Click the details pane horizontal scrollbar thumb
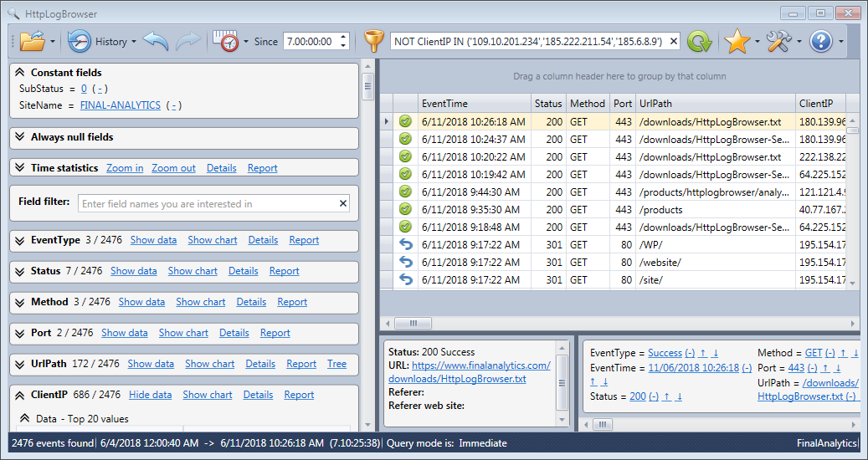 click(603, 424)
